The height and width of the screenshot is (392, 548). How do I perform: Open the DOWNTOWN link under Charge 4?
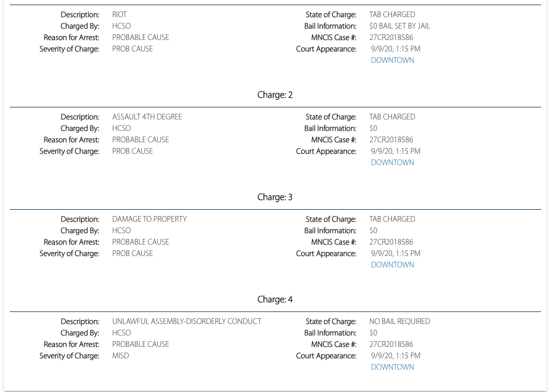pos(392,367)
